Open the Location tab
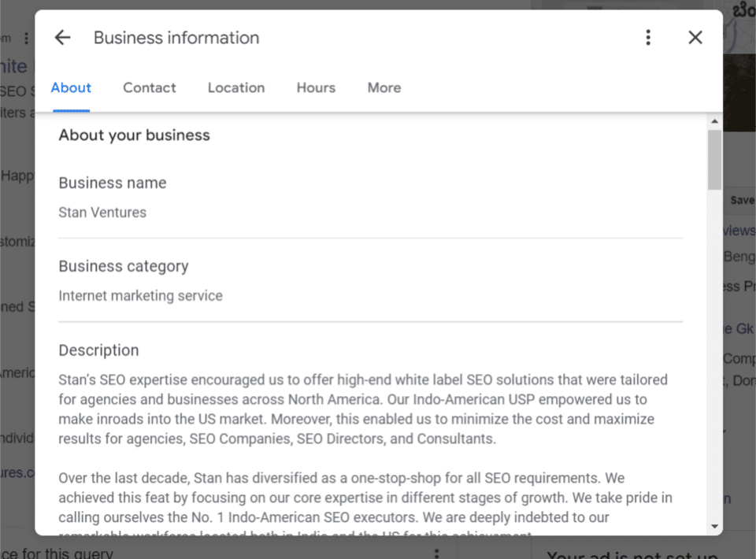Viewport: 756px width, 559px height. (x=236, y=88)
